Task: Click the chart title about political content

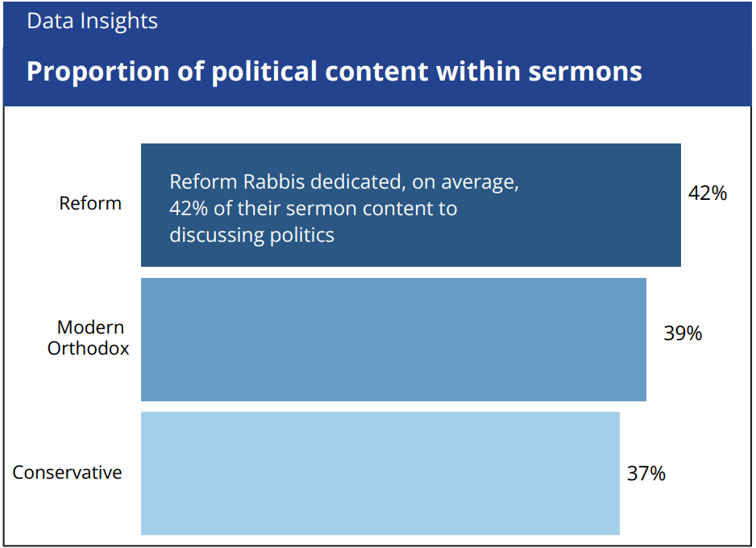Action: (x=334, y=72)
